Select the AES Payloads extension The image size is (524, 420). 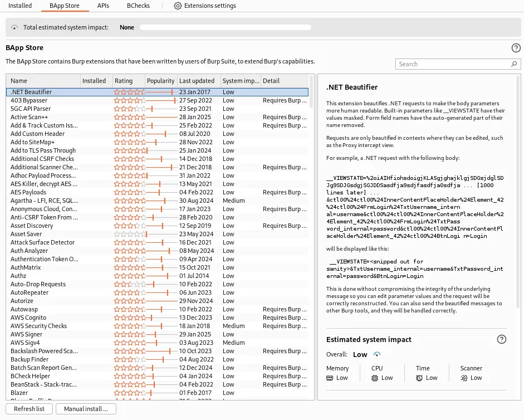[x=157, y=192]
